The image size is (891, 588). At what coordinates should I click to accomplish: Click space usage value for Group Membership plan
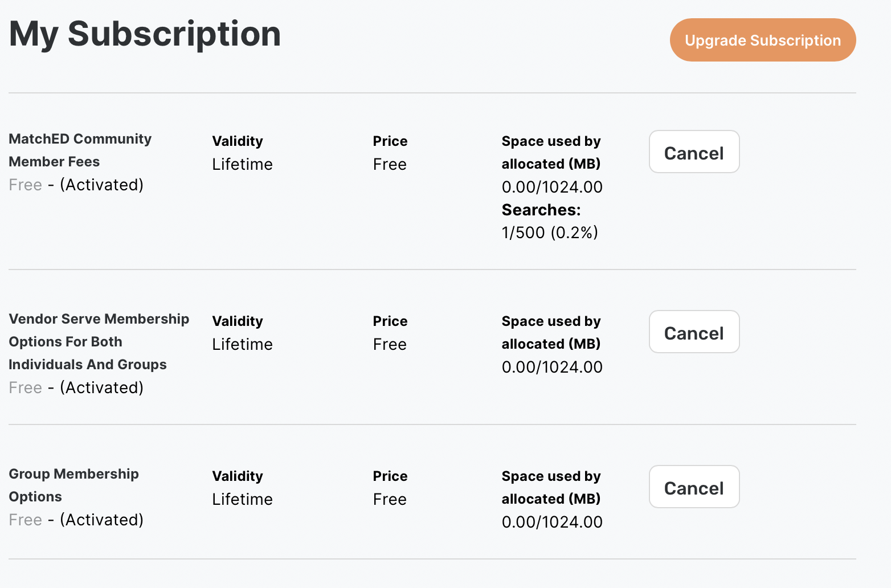coord(551,522)
